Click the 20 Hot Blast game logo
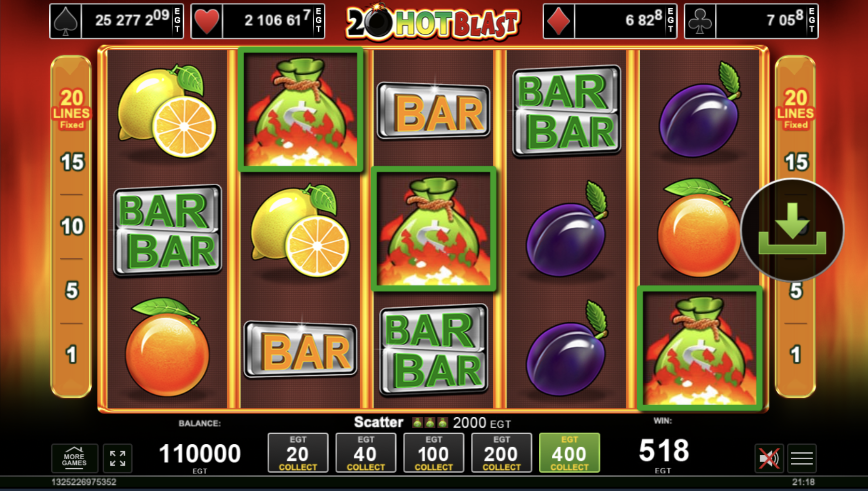 (433, 22)
